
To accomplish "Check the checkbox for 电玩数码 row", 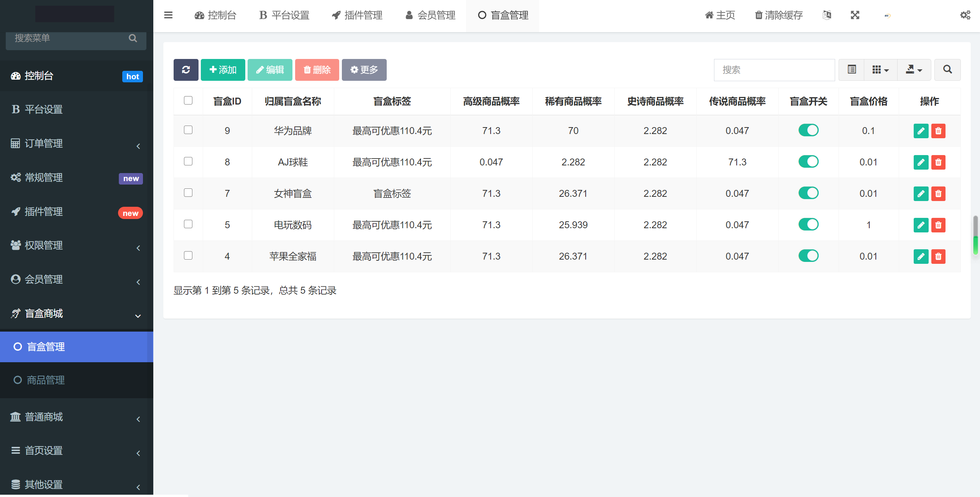I will pyautogui.click(x=188, y=224).
